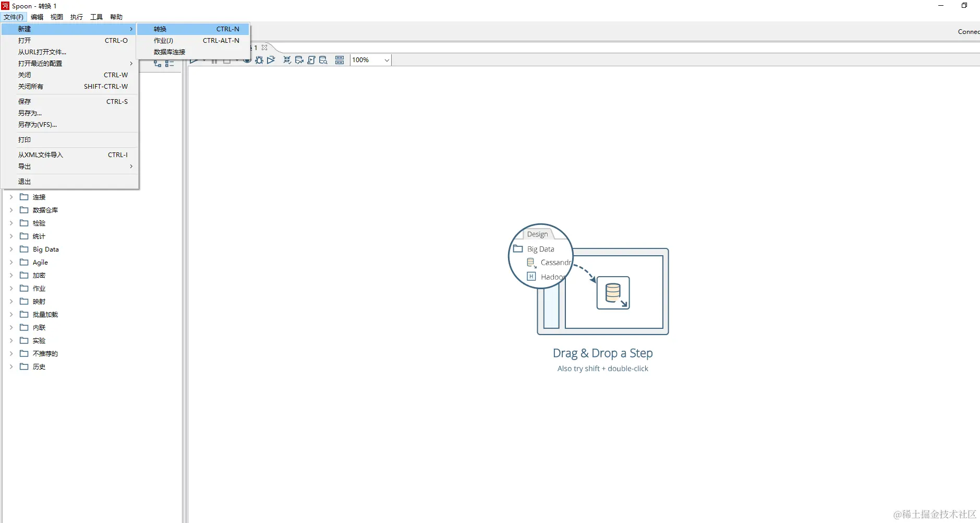Click 另存为(VFS)... menu entry
Screen dimensions: 980x523
tap(70, 125)
